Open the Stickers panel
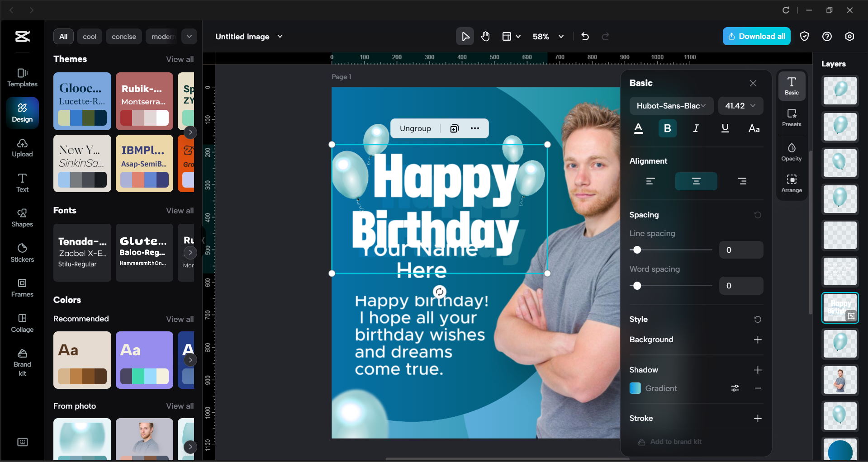The width and height of the screenshot is (868, 462). click(22, 253)
